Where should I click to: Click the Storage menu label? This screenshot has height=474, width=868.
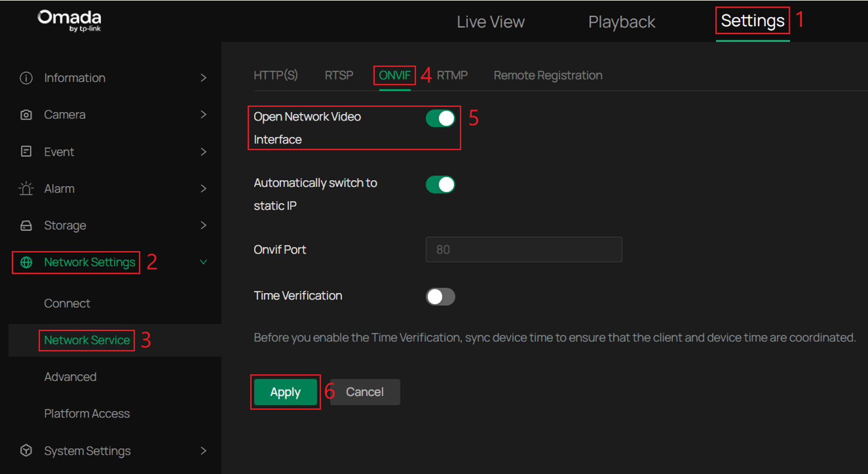pos(65,225)
